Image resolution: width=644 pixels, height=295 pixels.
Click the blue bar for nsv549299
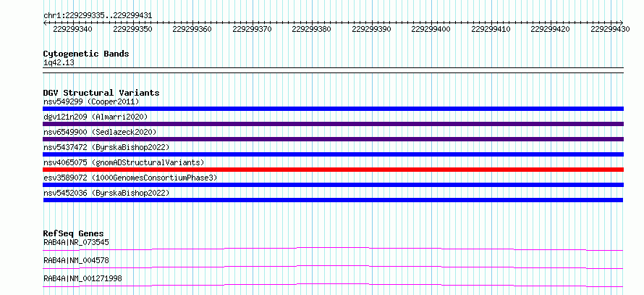pos(334,109)
